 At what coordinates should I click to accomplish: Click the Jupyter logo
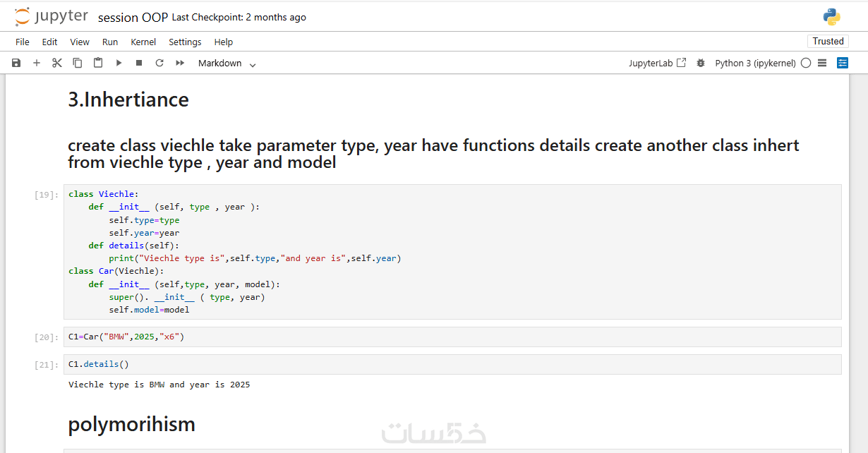(52, 17)
